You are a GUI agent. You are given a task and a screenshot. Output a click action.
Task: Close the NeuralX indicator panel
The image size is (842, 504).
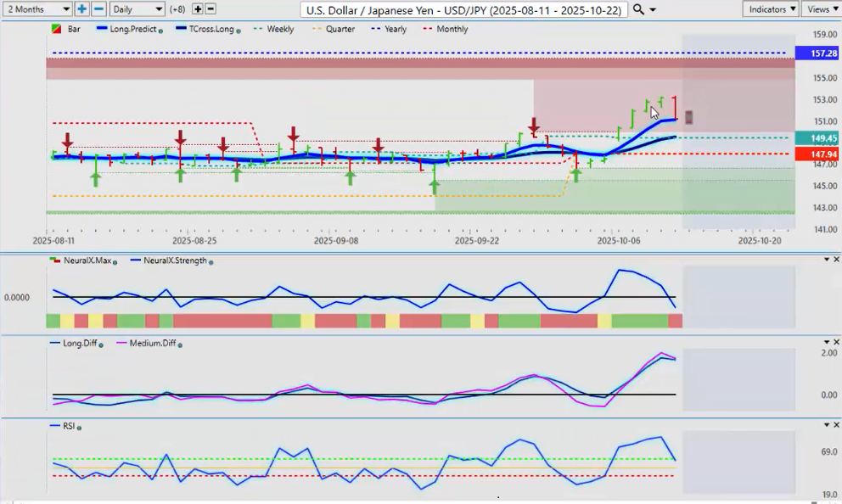click(837, 259)
